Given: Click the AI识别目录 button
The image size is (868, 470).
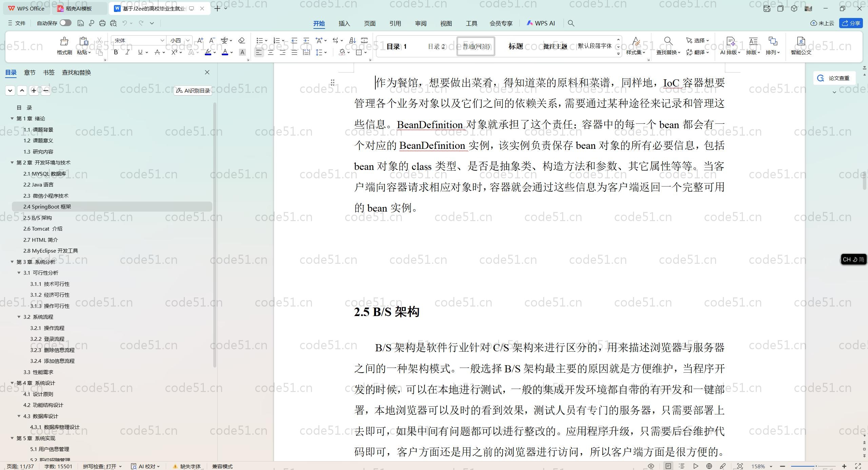Looking at the screenshot, I should point(193,91).
